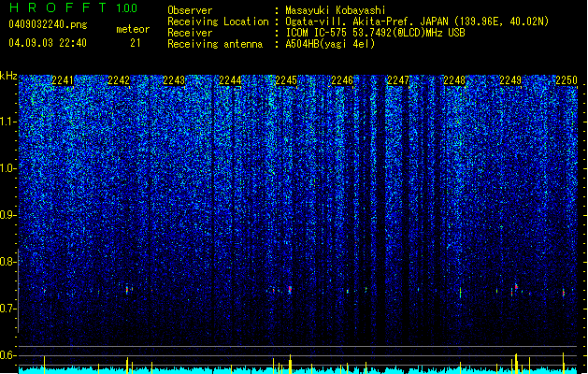Click the meteor label text
Screen dimensions: 588x374
click(x=133, y=29)
